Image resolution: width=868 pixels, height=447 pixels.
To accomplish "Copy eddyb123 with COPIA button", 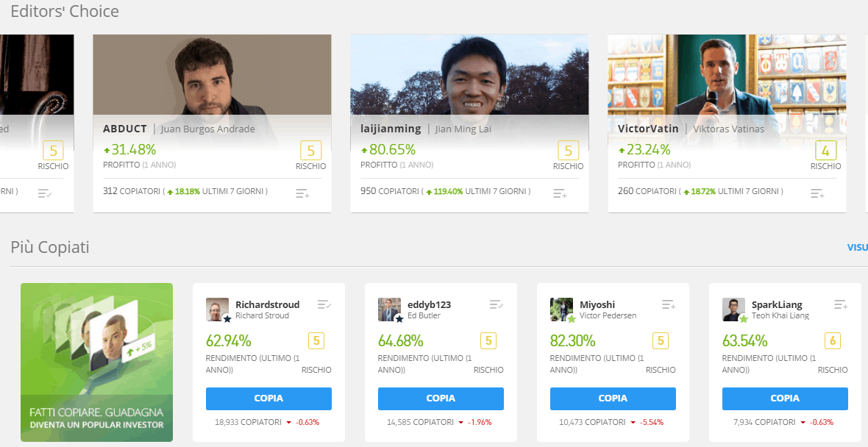I will 441,398.
